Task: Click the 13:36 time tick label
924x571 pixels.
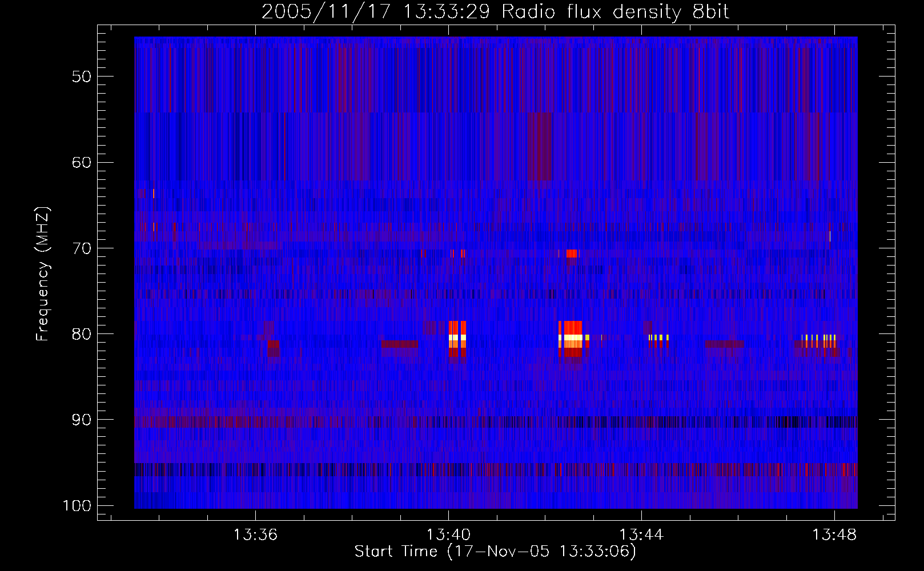Action: pyautogui.click(x=255, y=535)
